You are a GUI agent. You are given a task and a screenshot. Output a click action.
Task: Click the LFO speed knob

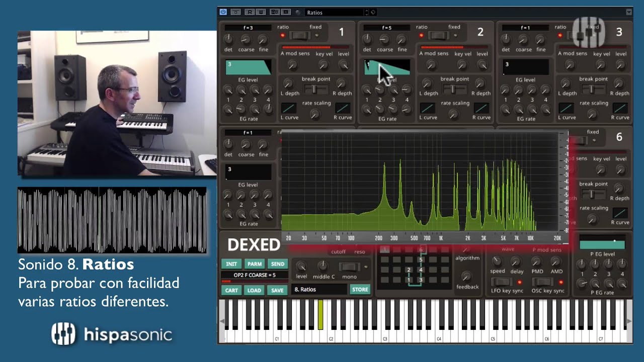[x=497, y=261]
